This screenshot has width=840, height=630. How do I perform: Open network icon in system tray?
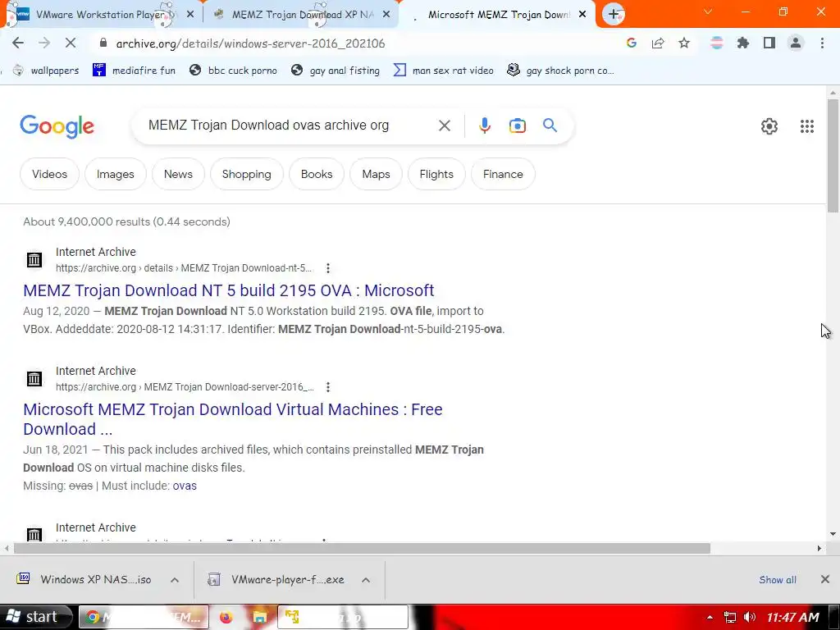pos(729,617)
